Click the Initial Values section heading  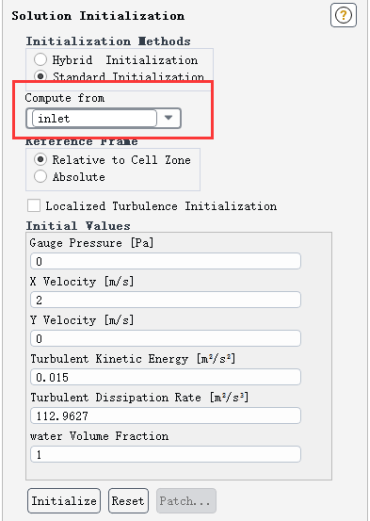78,226
